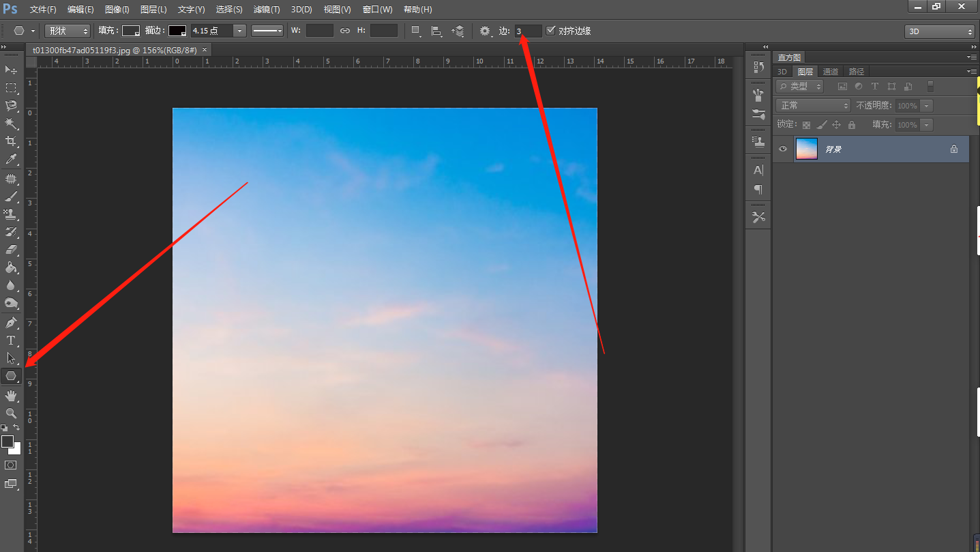Select the Polygon shape tool in toolbox
980x552 pixels.
(x=11, y=376)
